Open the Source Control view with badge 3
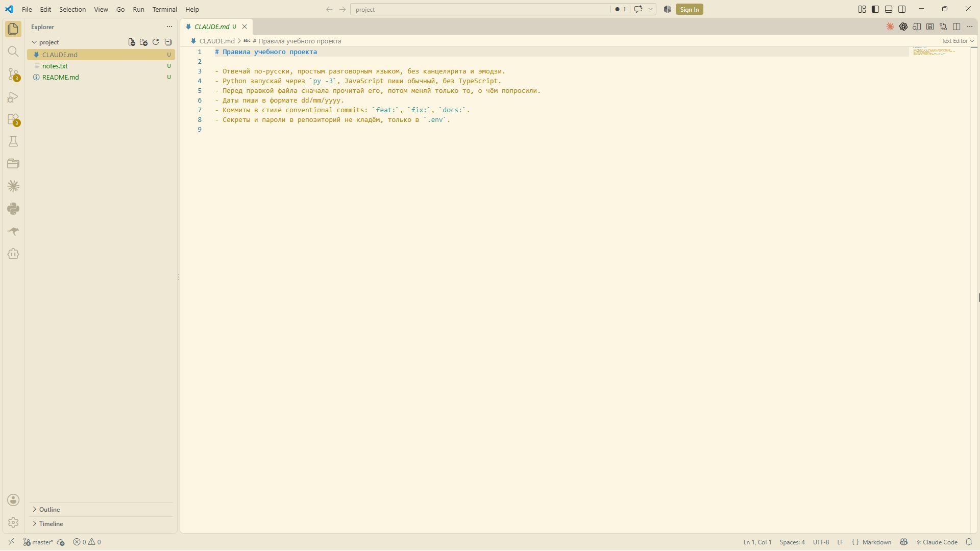The width and height of the screenshot is (980, 551). (13, 74)
